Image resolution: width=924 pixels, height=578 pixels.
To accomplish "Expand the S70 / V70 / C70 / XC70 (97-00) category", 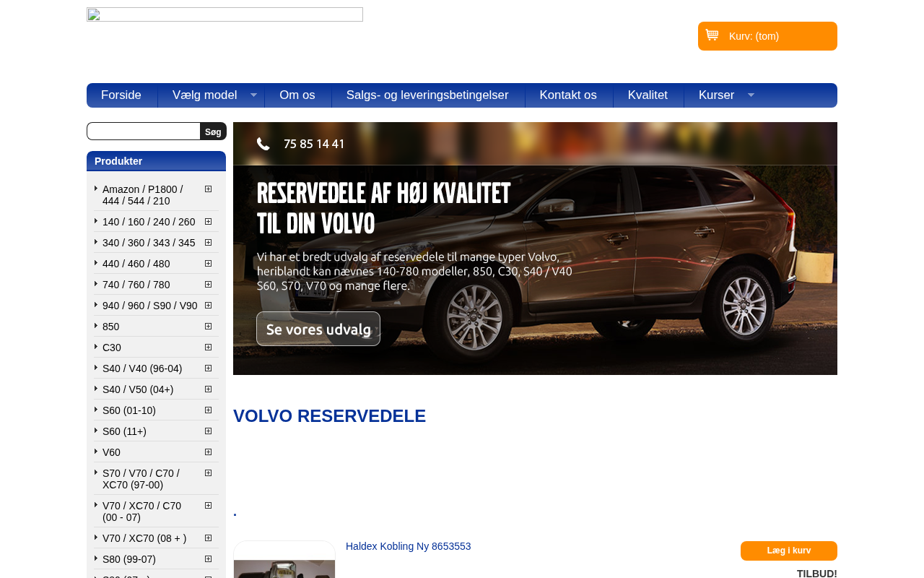I will pyautogui.click(x=208, y=473).
